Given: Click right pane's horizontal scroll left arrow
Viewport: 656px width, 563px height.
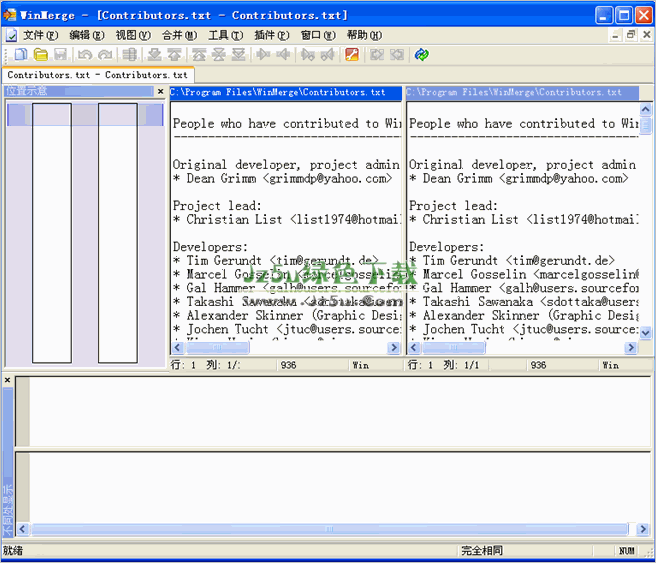Looking at the screenshot, I should tap(414, 348).
